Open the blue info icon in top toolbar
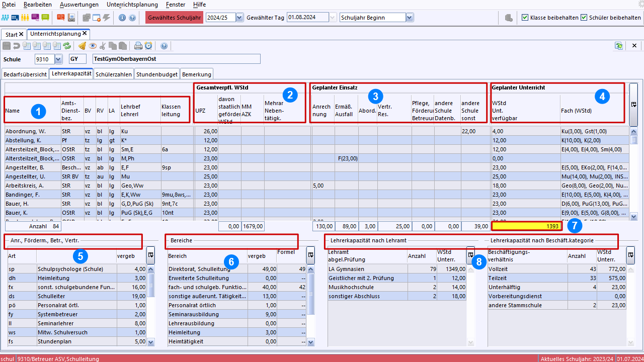This screenshot has height=362, width=644. (x=122, y=18)
